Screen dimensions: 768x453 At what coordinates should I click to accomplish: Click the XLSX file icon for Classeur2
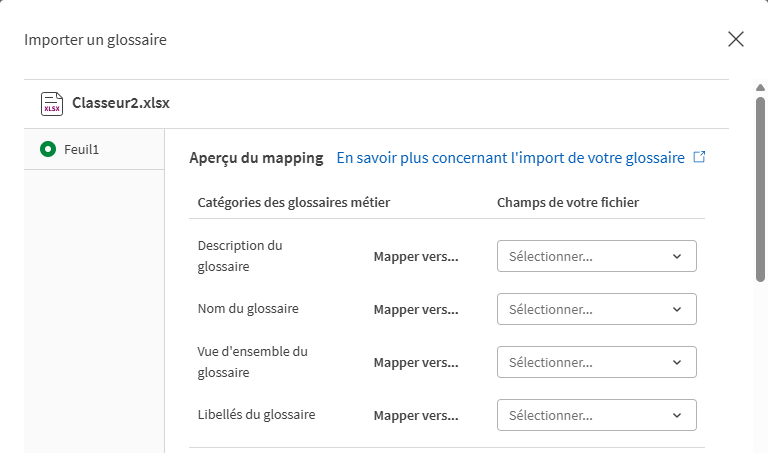coord(51,104)
